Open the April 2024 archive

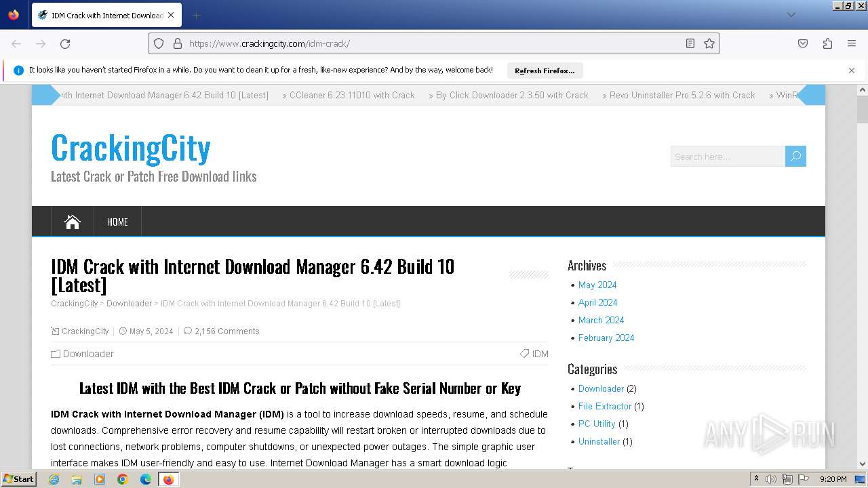click(598, 302)
